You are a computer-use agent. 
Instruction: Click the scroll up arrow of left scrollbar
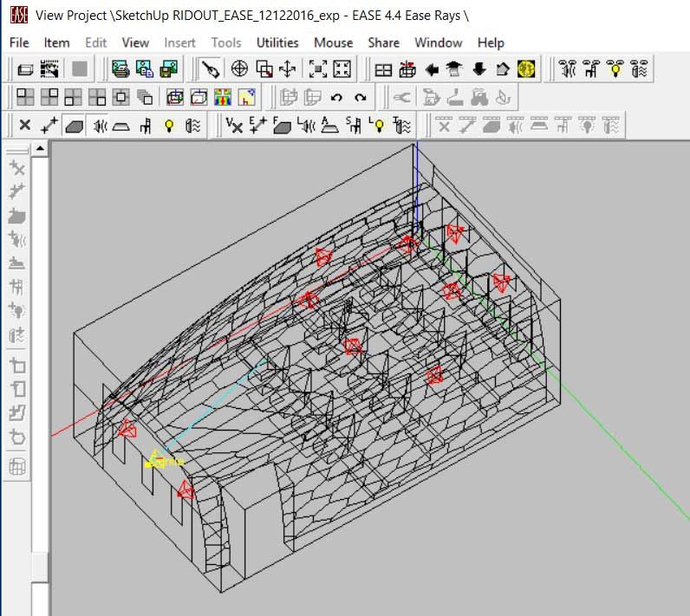(40, 149)
